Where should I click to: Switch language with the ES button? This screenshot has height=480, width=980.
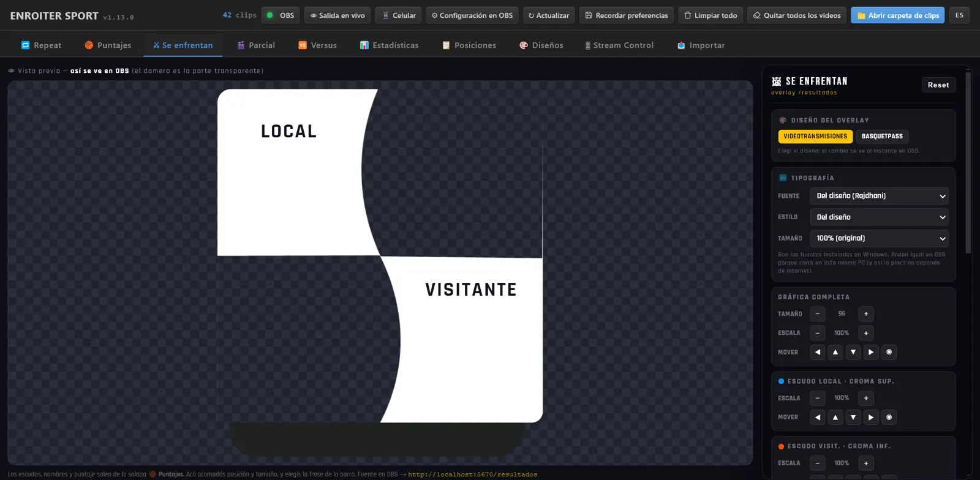click(x=959, y=15)
